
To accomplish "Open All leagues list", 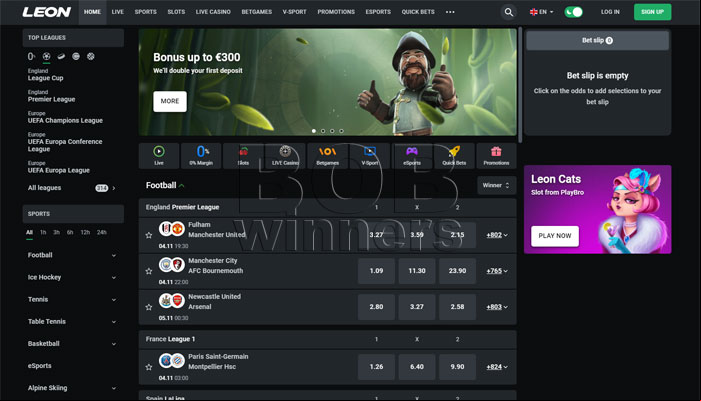I will pyautogui.click(x=72, y=188).
